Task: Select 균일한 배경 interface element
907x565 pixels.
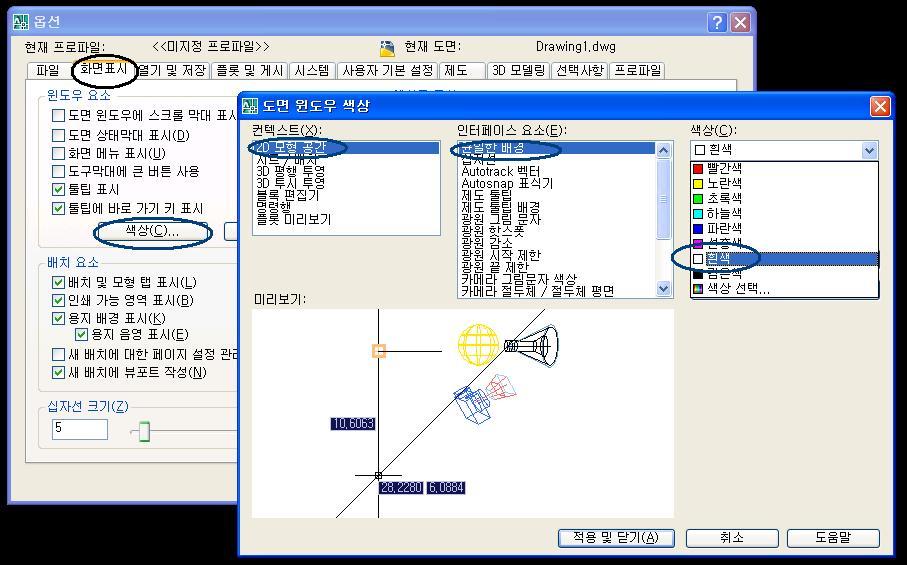Action: pyautogui.click(x=556, y=148)
